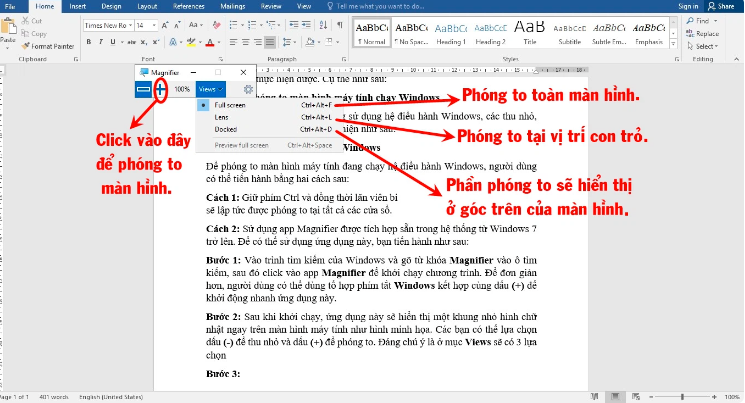The height and width of the screenshot is (403, 745).
Task: Toggle Justify alignment
Action: pos(270,42)
